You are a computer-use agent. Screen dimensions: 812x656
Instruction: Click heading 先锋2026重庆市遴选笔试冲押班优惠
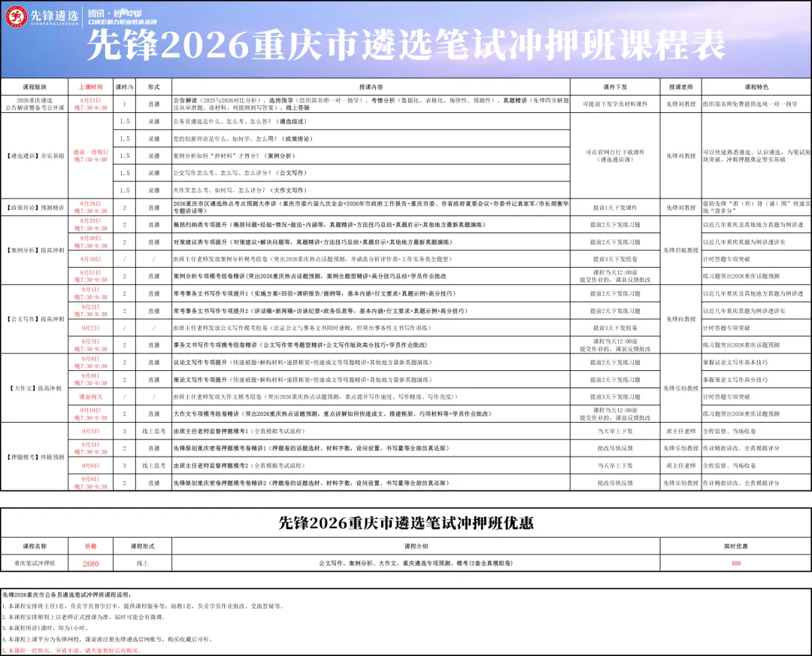[406, 523]
